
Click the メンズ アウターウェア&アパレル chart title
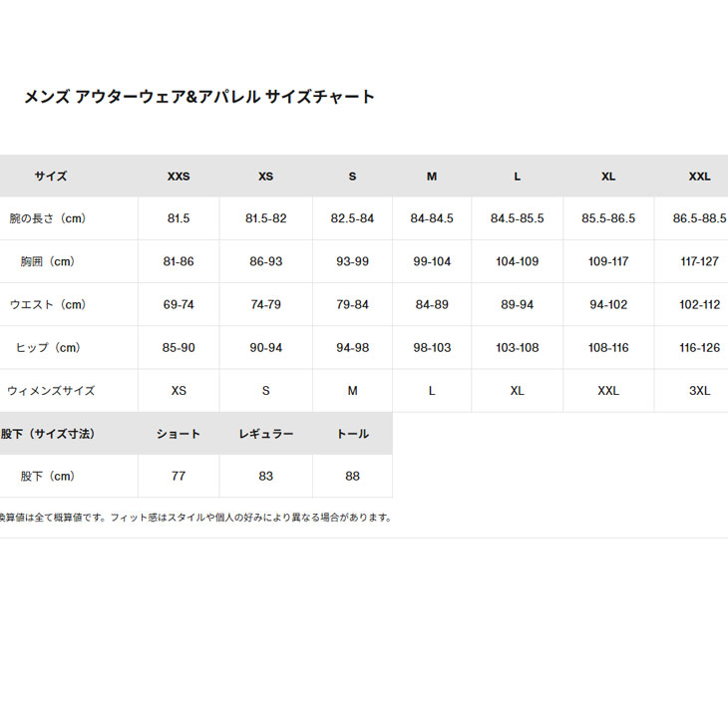199,97
